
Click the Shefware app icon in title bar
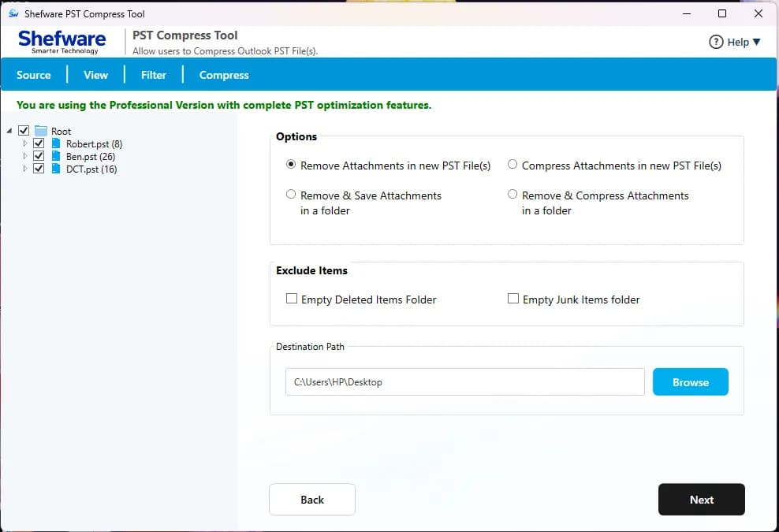pos(13,14)
